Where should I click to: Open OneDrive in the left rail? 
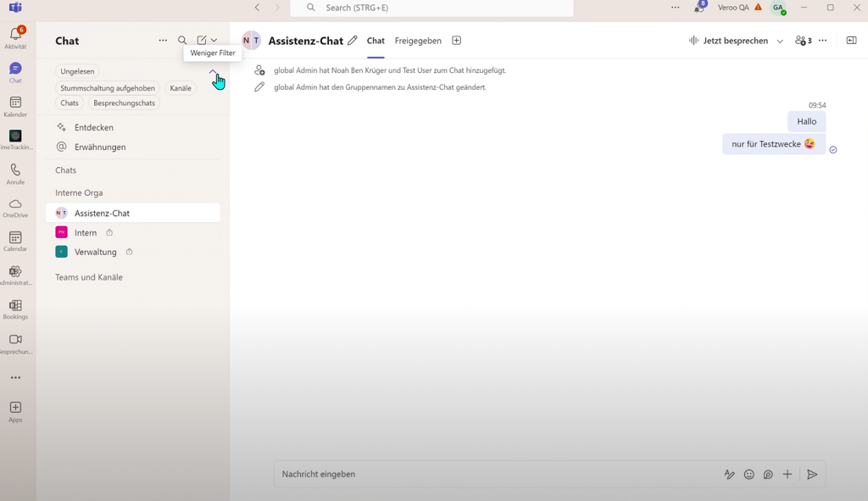[15, 208]
